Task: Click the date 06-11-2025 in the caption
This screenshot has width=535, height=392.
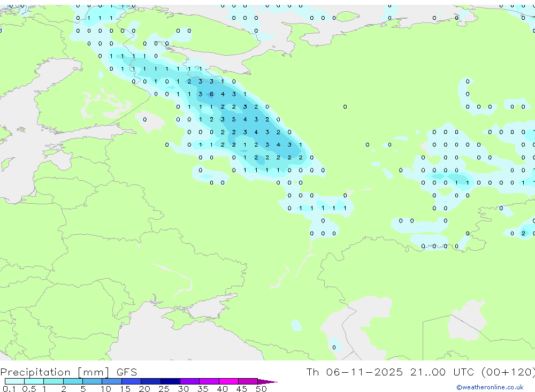Action: tap(364, 372)
